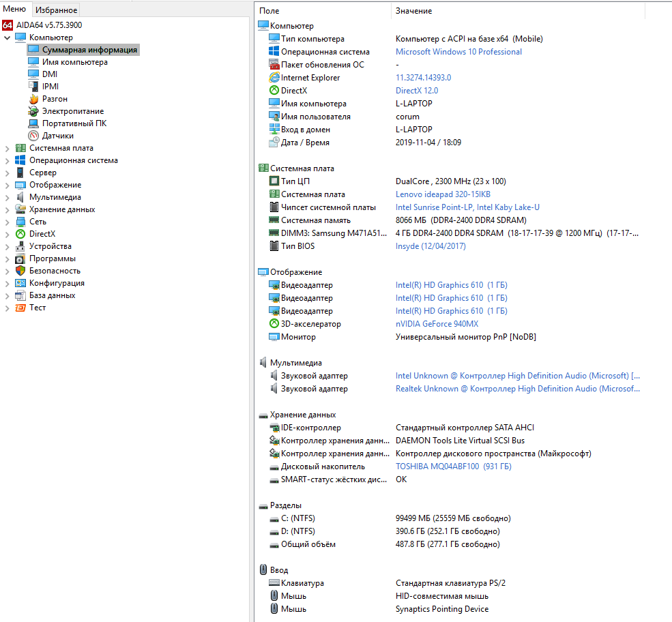Expand the DirectX tree node
This screenshot has width=672, height=622.
click(7, 235)
